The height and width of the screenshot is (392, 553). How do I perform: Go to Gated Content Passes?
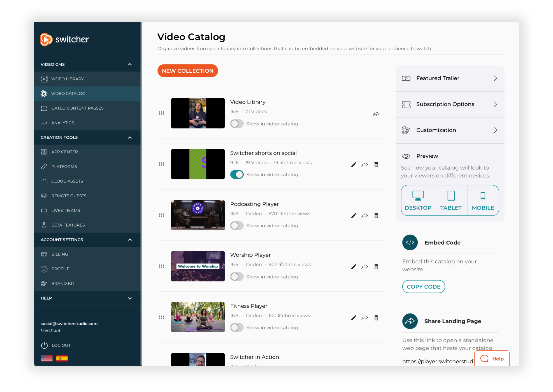click(x=77, y=108)
